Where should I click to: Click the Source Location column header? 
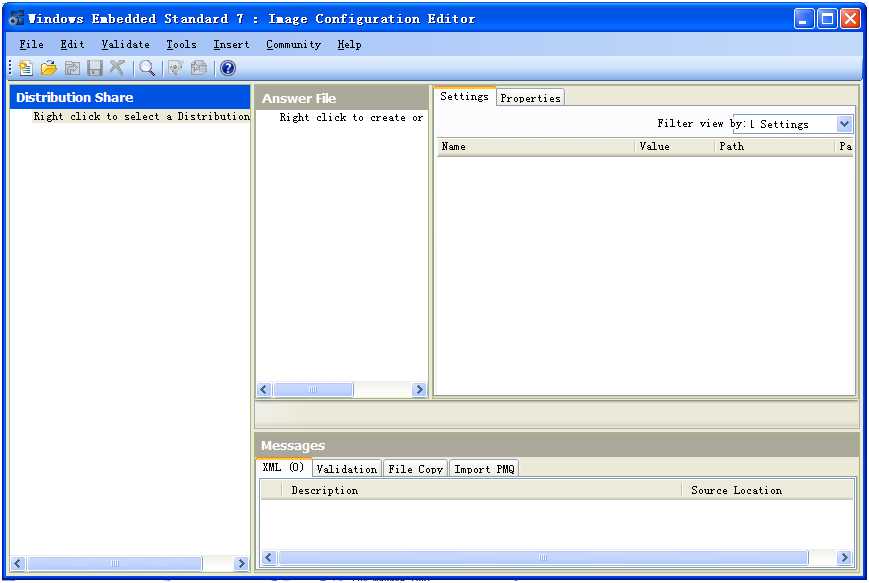click(x=767, y=490)
